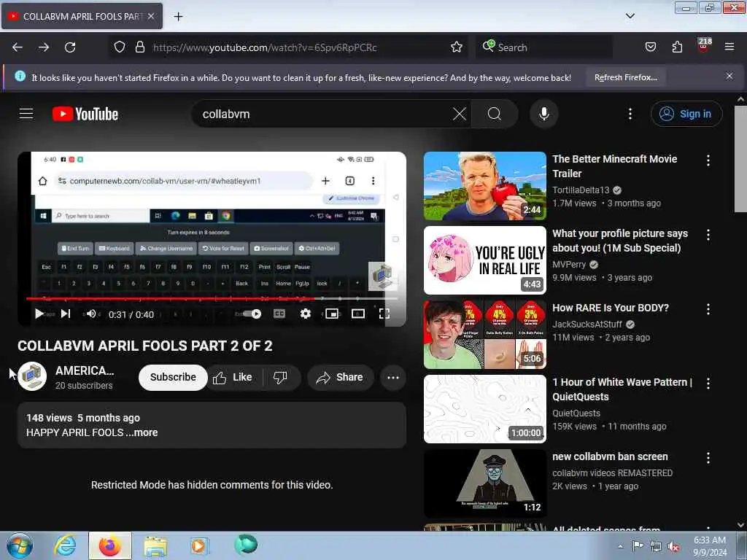Viewport: 747px width, 560px height.
Task: Bookmark this page with the star icon
Action: (457, 47)
